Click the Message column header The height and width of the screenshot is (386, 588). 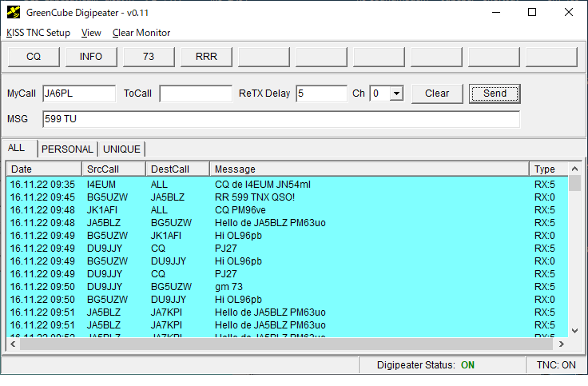369,169
